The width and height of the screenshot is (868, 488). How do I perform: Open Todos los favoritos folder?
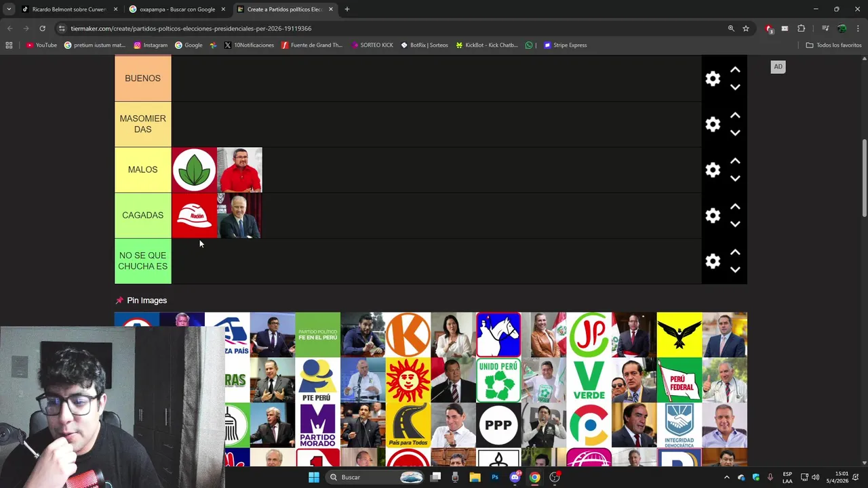[833, 45]
